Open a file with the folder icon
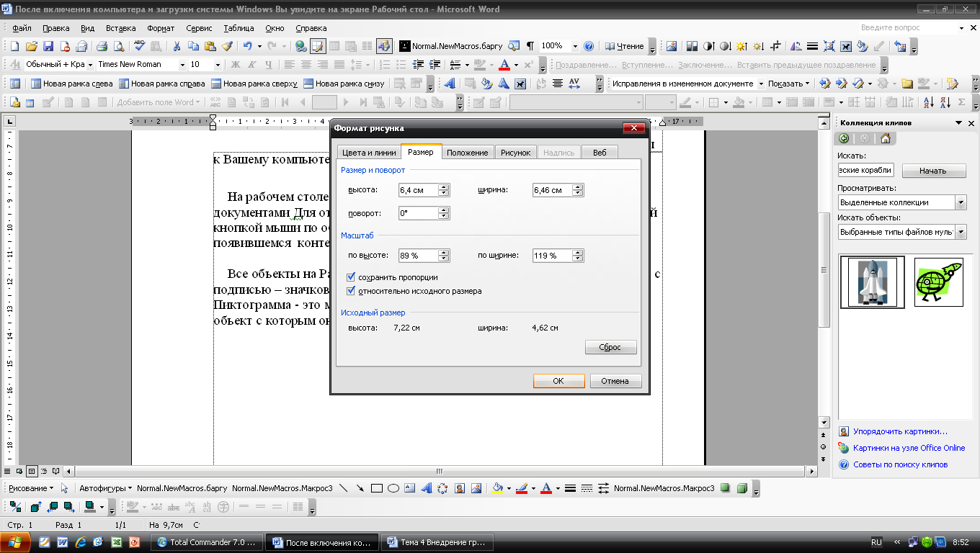Viewport: 980px width, 553px height. click(x=31, y=46)
